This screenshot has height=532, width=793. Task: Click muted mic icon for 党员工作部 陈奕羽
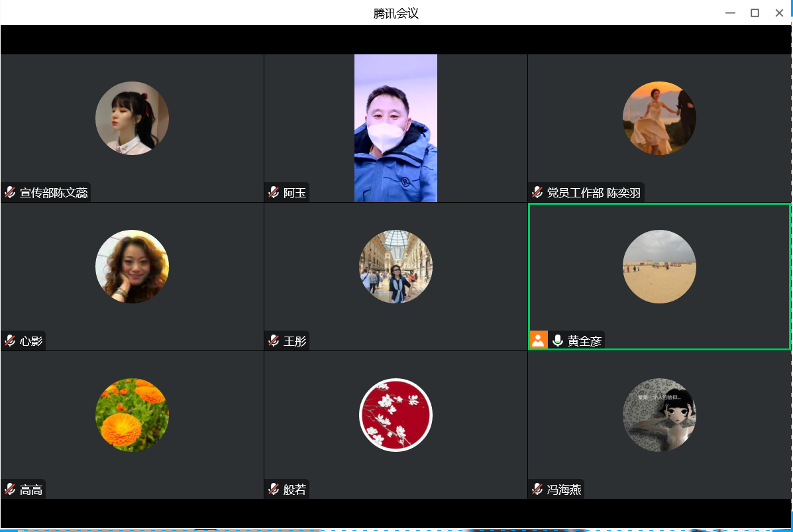[x=537, y=193]
